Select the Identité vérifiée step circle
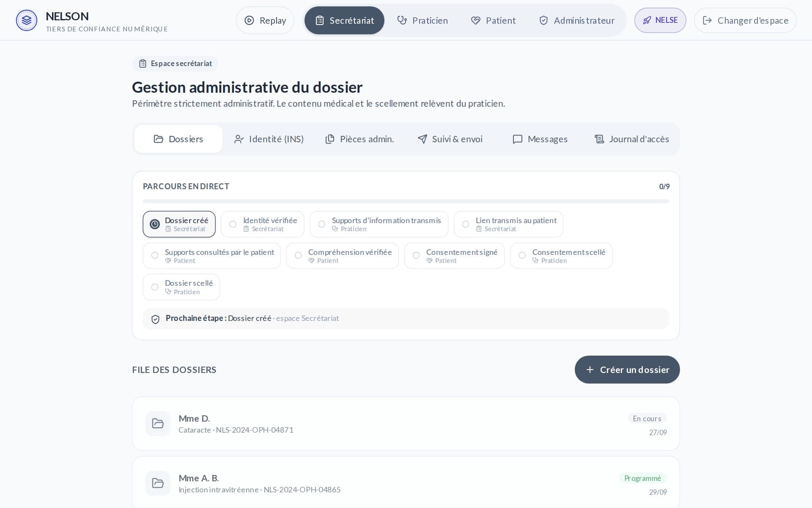 click(x=233, y=224)
